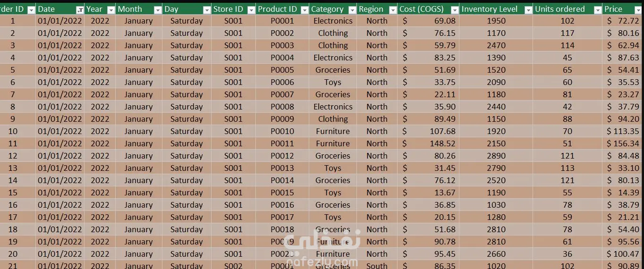Click the Groceries category in the P0014 row

pyautogui.click(x=333, y=180)
